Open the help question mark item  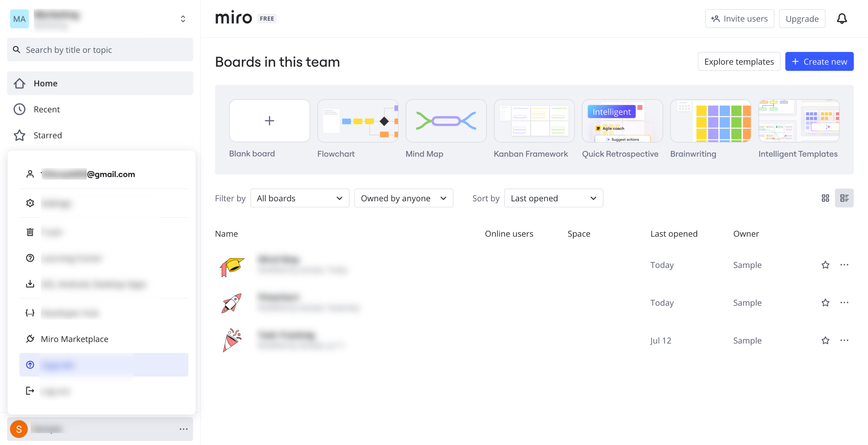click(30, 258)
